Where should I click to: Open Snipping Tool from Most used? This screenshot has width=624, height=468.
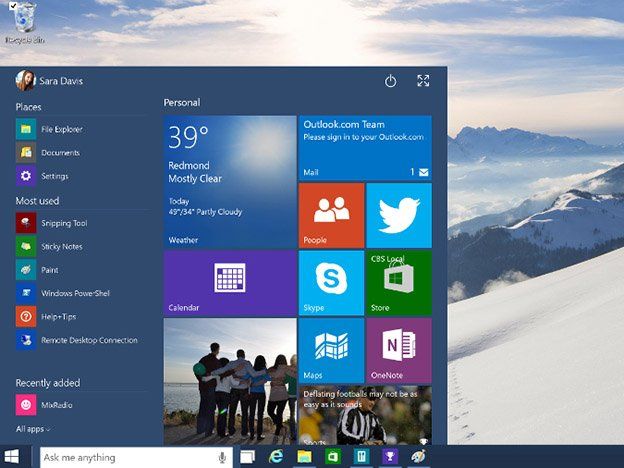tap(63, 223)
